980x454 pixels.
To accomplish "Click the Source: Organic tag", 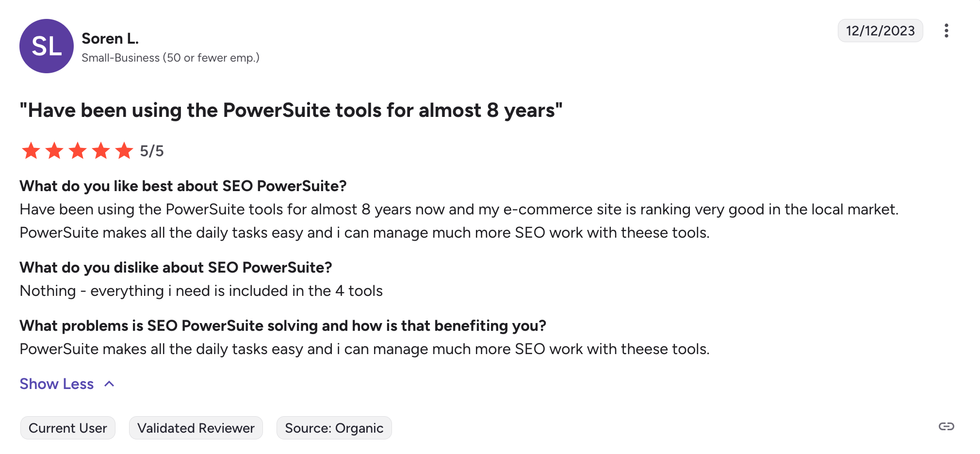I will pyautogui.click(x=334, y=428).
